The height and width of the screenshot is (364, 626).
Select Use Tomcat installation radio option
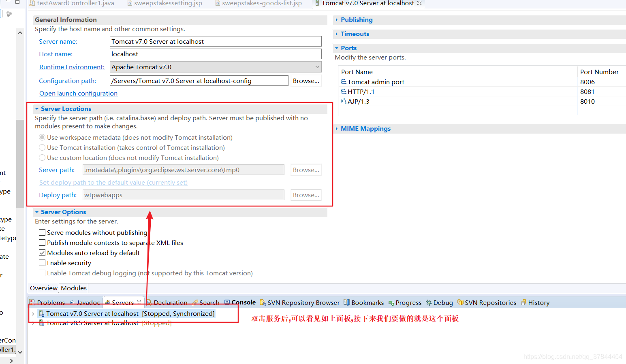(x=42, y=147)
